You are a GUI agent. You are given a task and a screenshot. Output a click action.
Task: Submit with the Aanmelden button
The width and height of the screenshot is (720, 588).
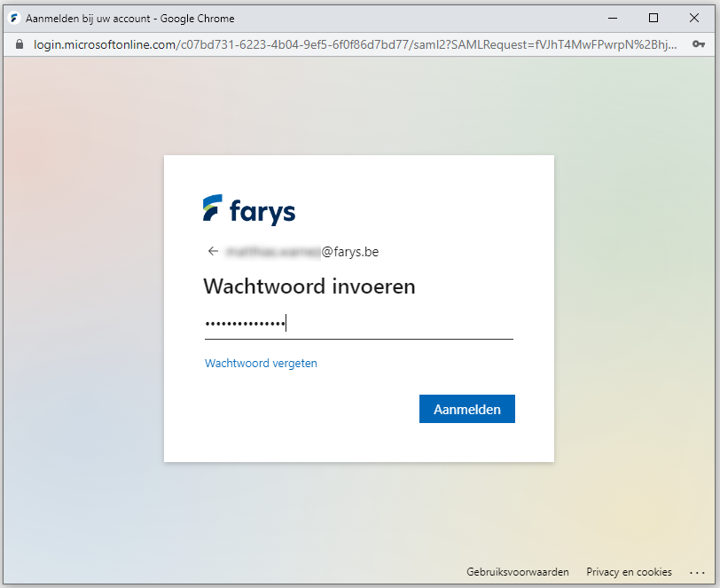tap(467, 409)
